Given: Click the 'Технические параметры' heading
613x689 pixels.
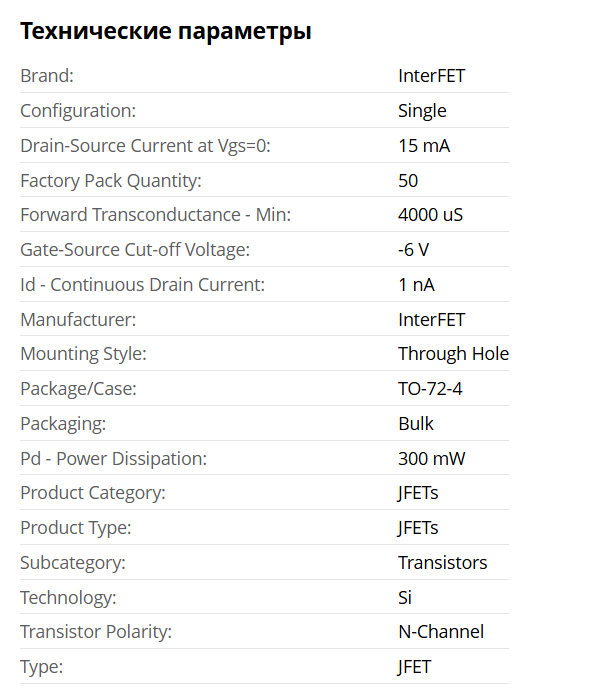Looking at the screenshot, I should coord(166,31).
